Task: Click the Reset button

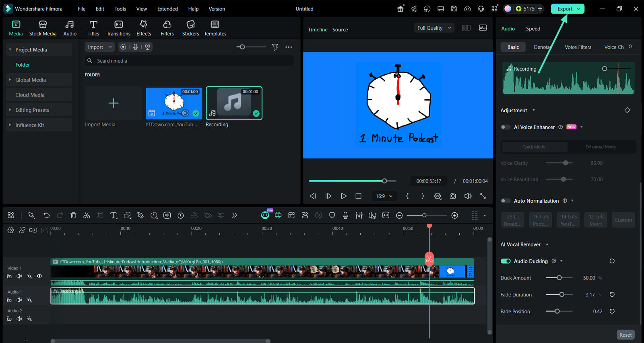Action: [x=625, y=335]
